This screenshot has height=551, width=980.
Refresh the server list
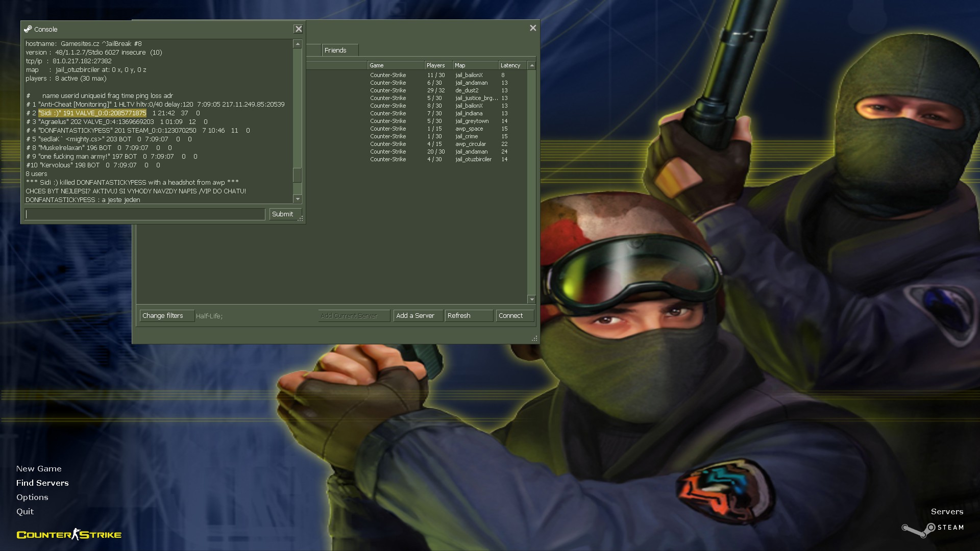coord(469,316)
